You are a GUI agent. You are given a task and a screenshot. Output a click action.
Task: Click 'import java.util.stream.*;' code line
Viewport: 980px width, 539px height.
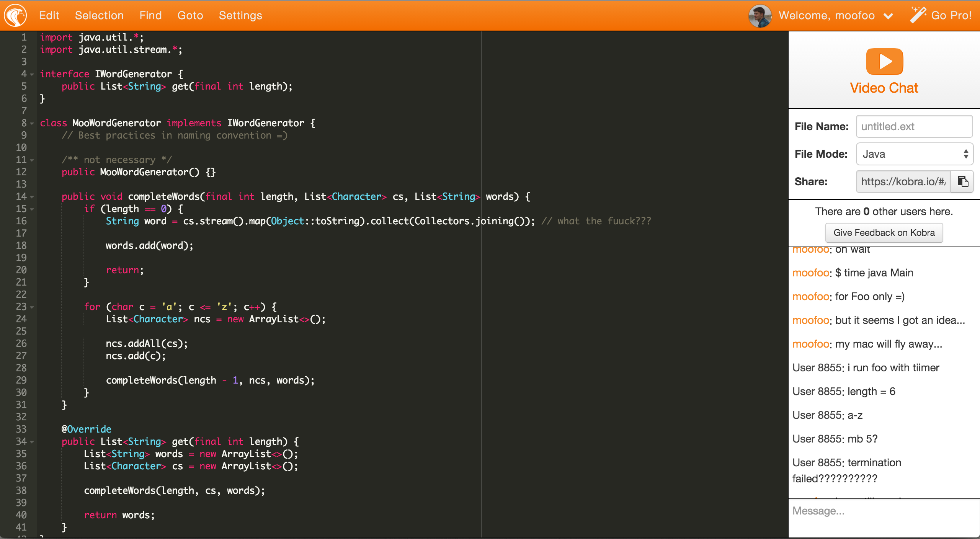111,50
